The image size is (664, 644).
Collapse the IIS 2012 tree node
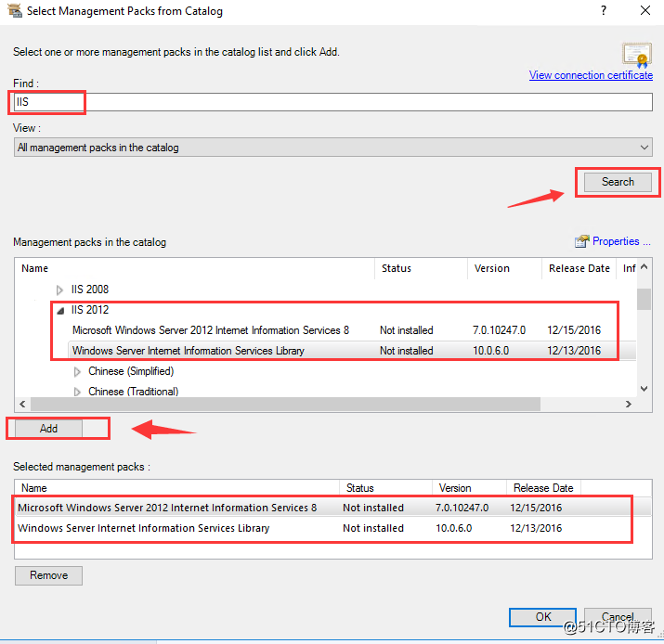coord(60,311)
